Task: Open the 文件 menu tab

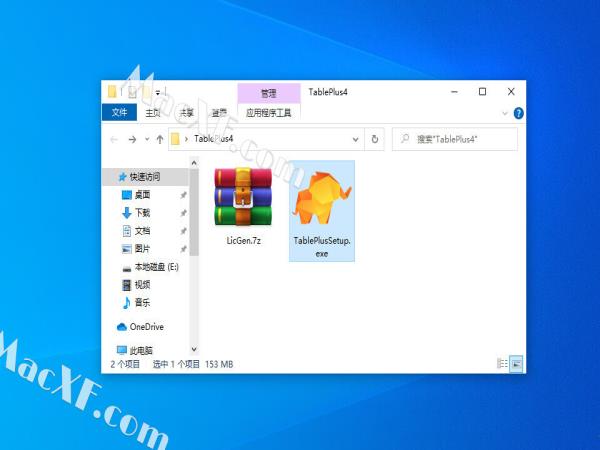Action: 120,112
